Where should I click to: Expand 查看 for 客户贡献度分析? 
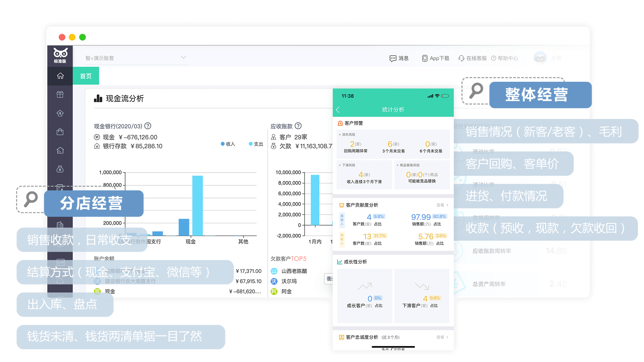(442, 205)
